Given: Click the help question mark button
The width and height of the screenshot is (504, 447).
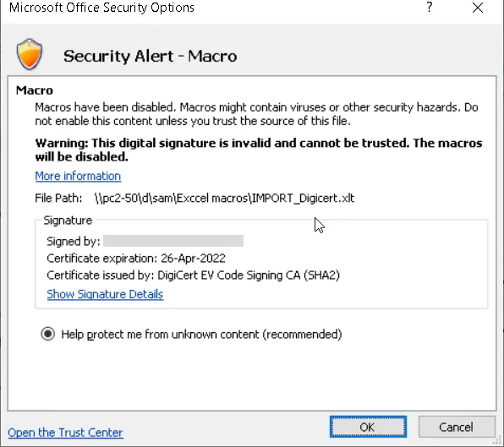Looking at the screenshot, I should click(430, 7).
